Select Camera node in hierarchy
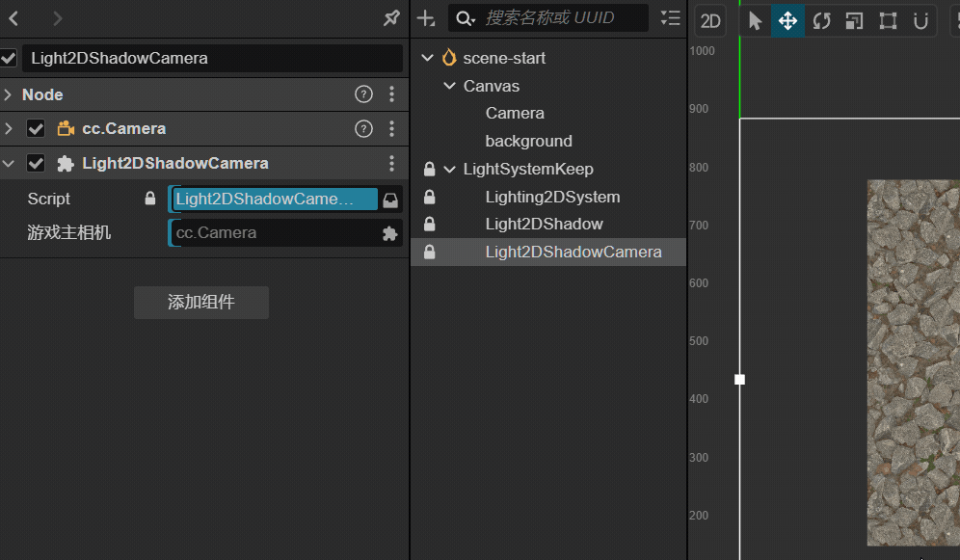The height and width of the screenshot is (560, 960). [x=515, y=113]
